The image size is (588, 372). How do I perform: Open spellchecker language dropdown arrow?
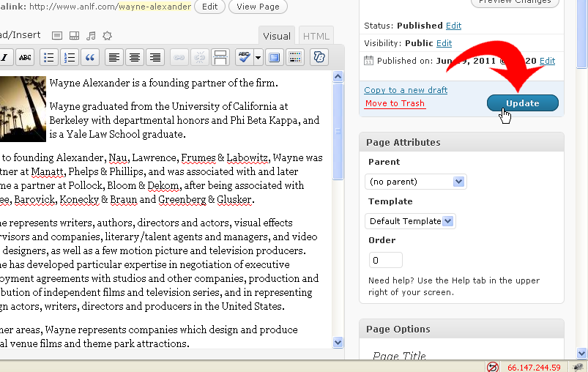(x=258, y=57)
